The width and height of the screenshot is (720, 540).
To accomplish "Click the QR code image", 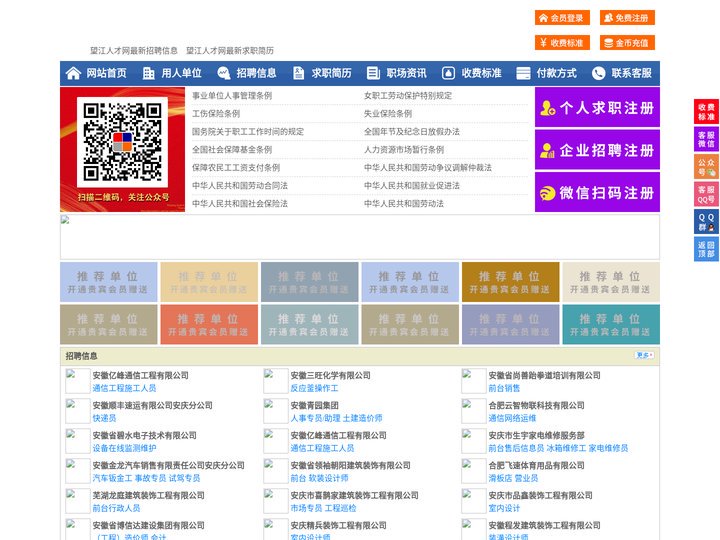I will tap(122, 142).
